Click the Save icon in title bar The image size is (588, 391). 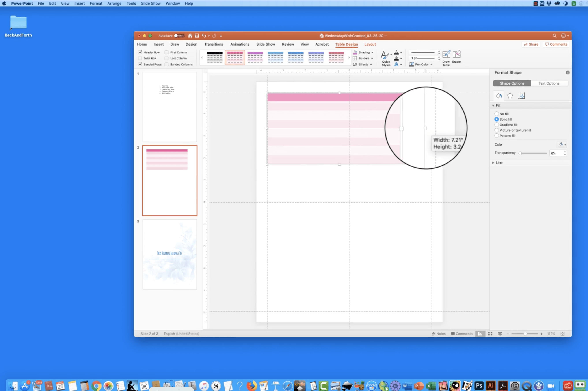click(x=197, y=36)
